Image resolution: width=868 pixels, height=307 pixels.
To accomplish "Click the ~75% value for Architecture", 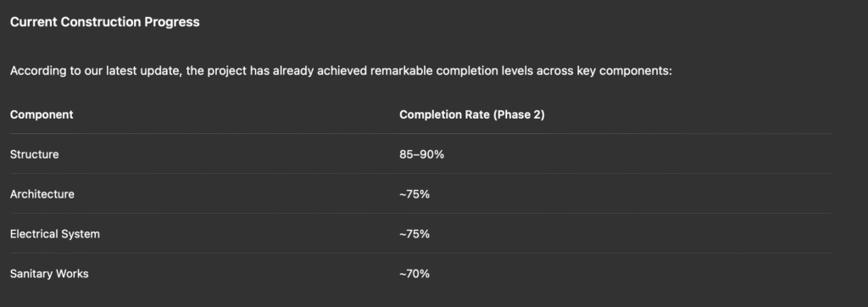I will coord(415,194).
